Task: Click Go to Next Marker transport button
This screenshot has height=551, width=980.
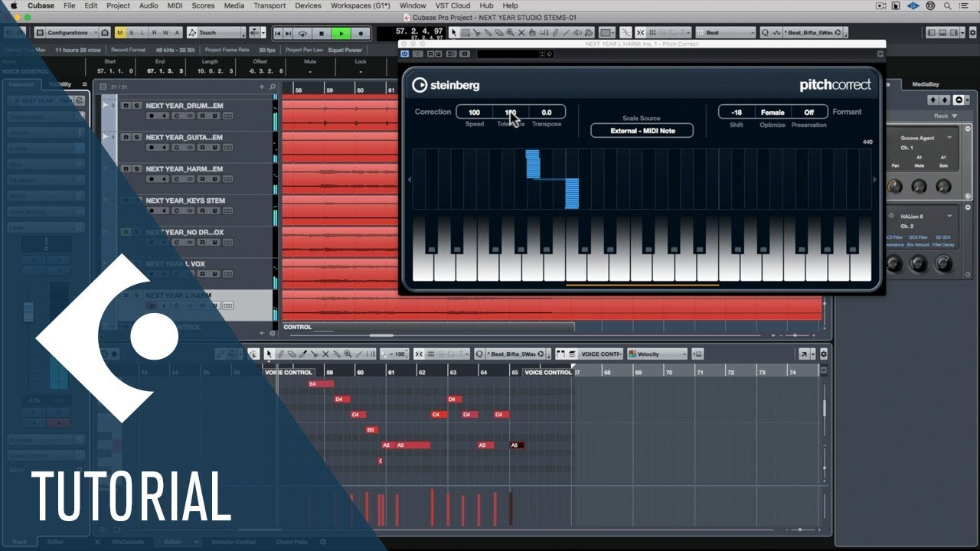Action: (x=288, y=33)
